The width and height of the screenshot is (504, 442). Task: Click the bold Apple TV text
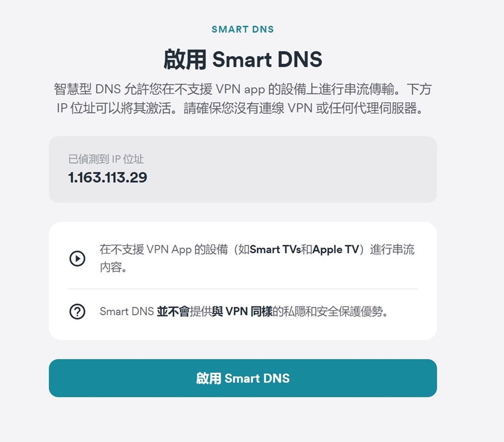(336, 250)
